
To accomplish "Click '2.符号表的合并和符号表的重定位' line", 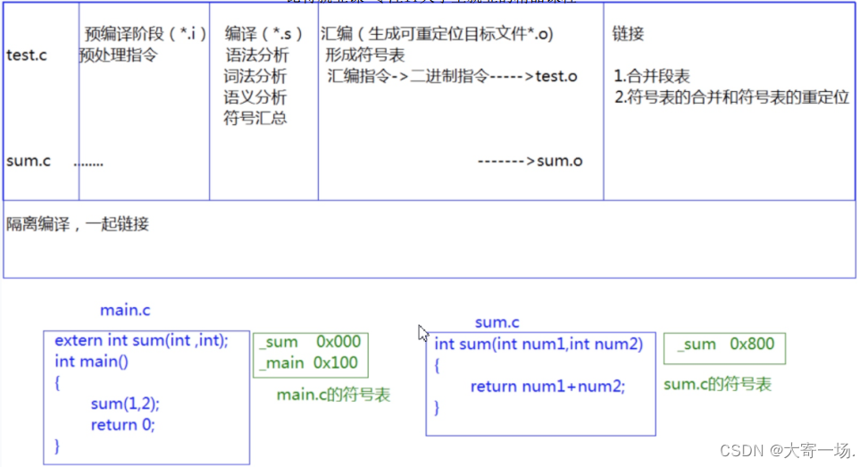I will click(x=731, y=96).
